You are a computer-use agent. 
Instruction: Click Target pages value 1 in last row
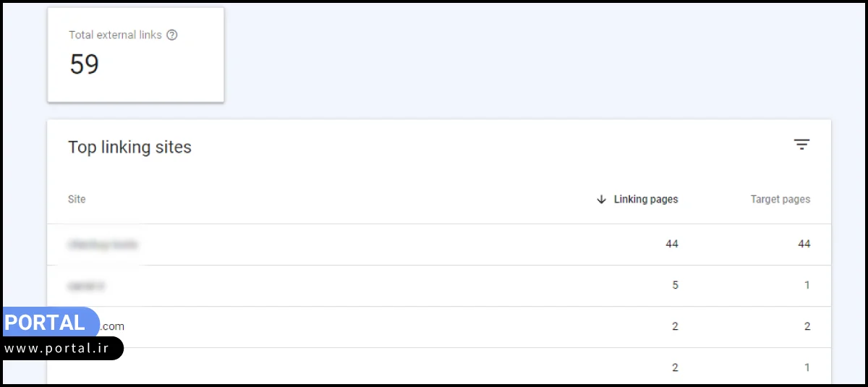click(807, 367)
